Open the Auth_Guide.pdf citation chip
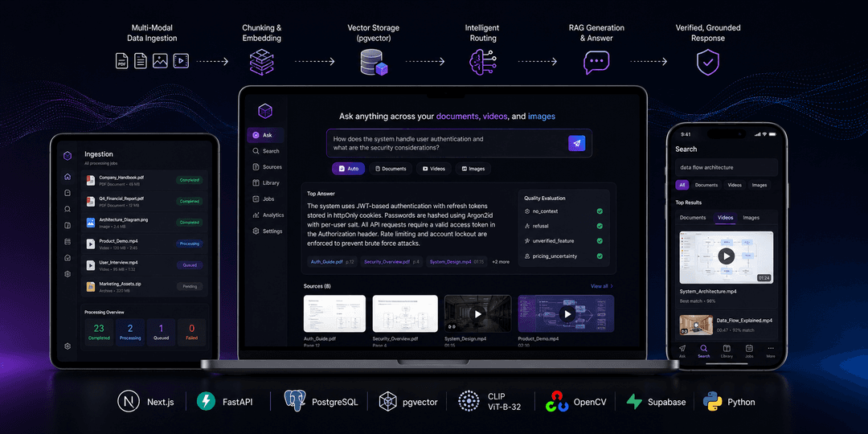The height and width of the screenshot is (434, 868). pos(333,262)
